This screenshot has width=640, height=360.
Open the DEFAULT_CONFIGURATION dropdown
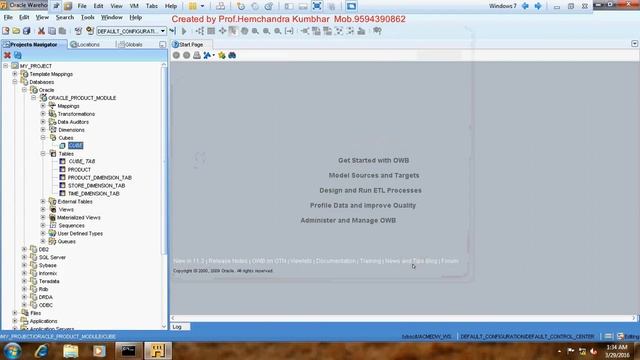click(162, 31)
